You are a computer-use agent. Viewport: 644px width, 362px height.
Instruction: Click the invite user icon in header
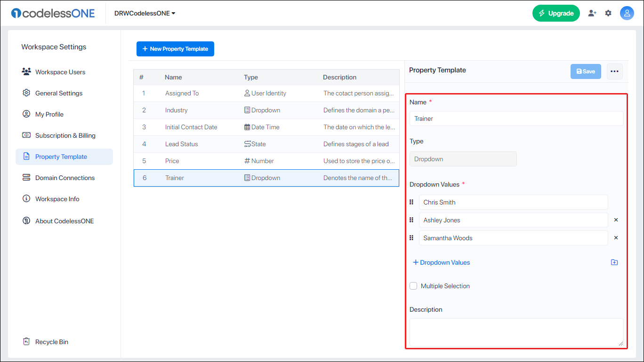592,13
